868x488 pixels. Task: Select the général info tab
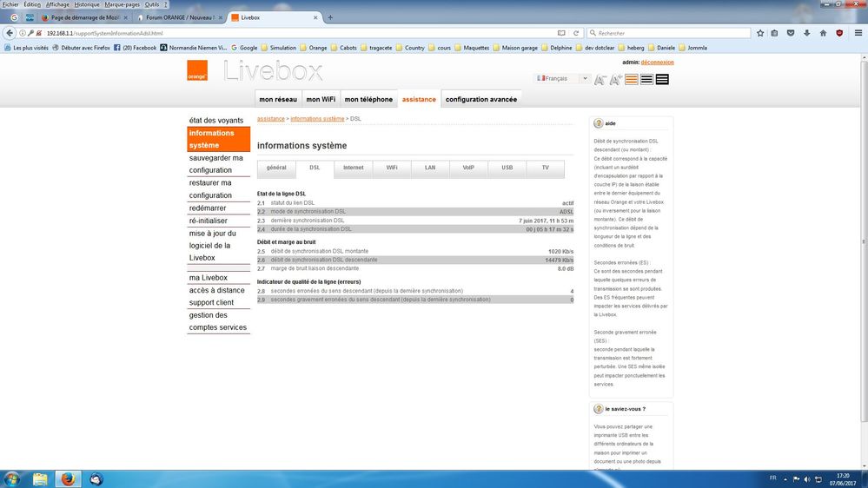pos(276,168)
